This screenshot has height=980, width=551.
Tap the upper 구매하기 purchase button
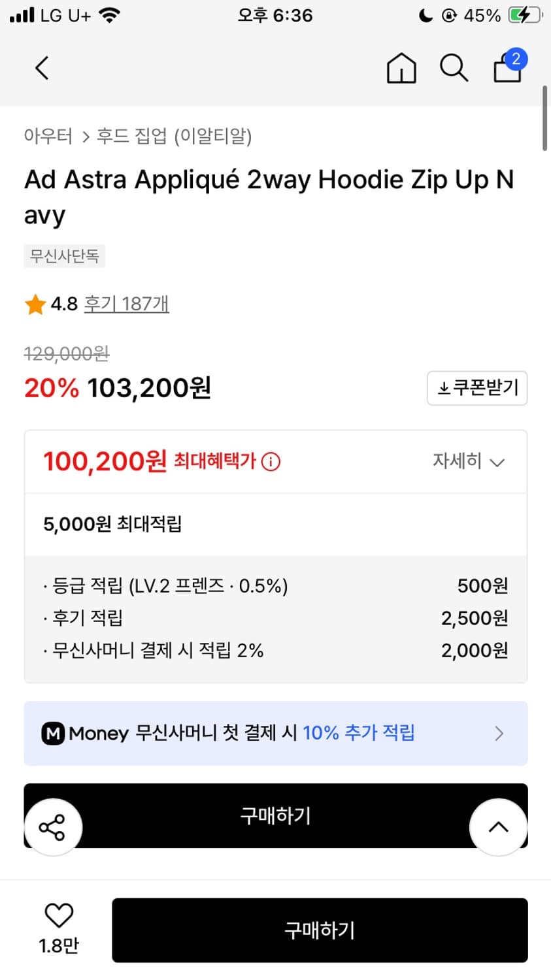point(276,815)
